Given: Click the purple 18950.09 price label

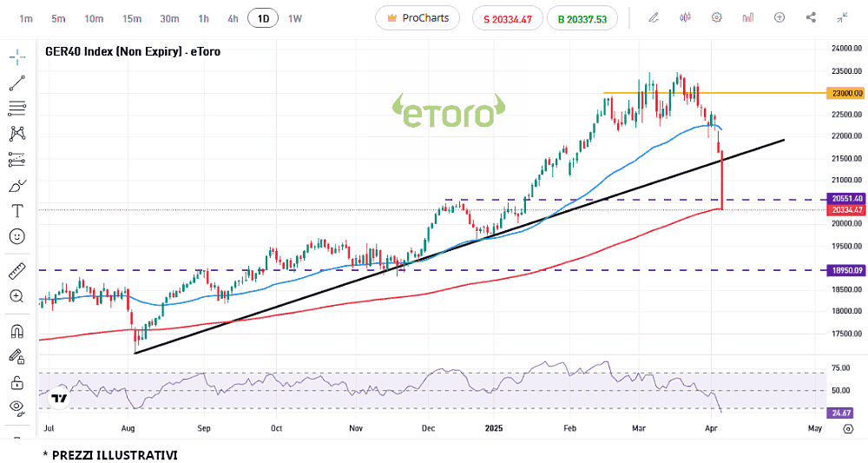Looking at the screenshot, I should [x=845, y=270].
